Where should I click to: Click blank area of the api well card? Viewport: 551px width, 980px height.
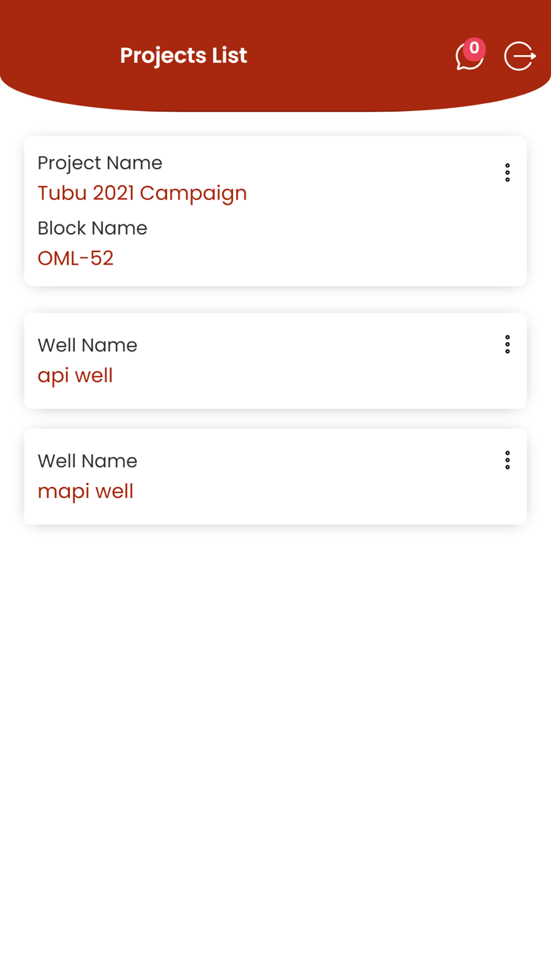315,370
